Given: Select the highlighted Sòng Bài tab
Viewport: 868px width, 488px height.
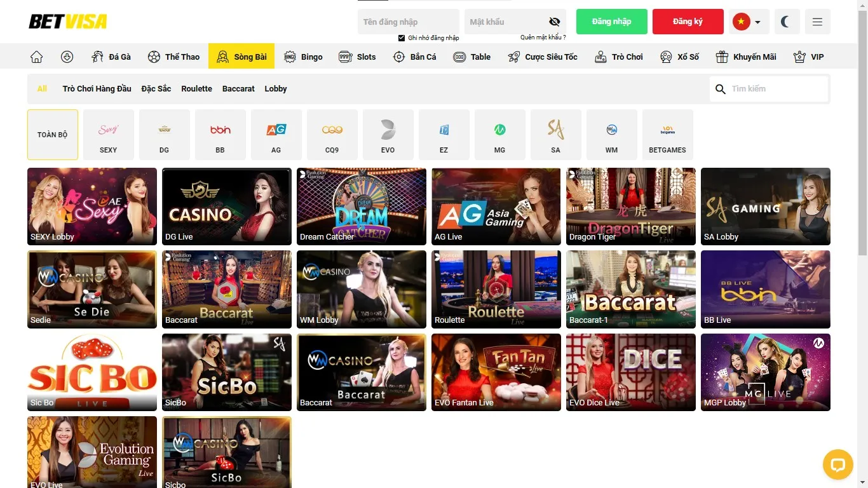Looking at the screenshot, I should 241,56.
